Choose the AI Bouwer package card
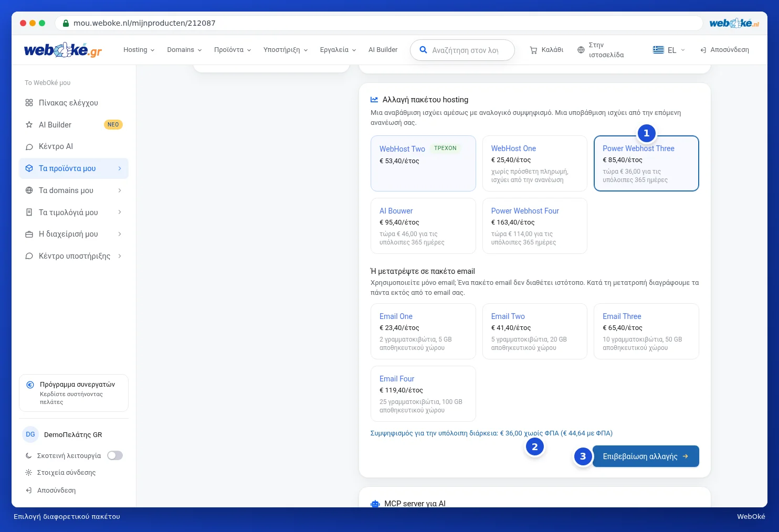Image resolution: width=779 pixels, height=532 pixels. coord(423,226)
